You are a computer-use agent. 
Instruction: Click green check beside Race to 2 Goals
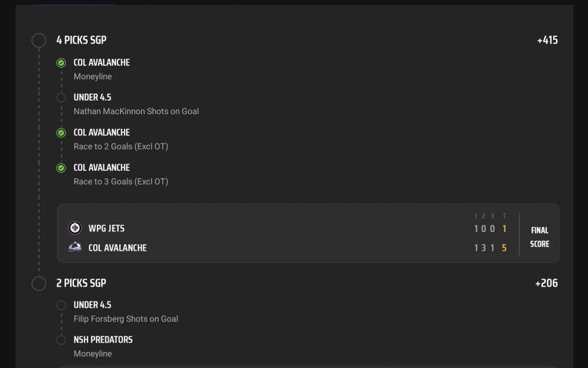click(x=61, y=133)
